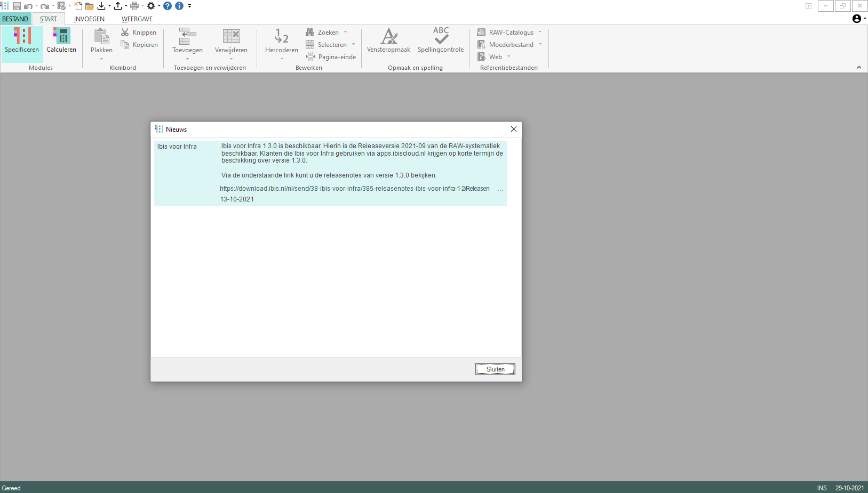This screenshot has height=493, width=868.
Task: Click Kopiëren copy icon
Action: coord(125,45)
